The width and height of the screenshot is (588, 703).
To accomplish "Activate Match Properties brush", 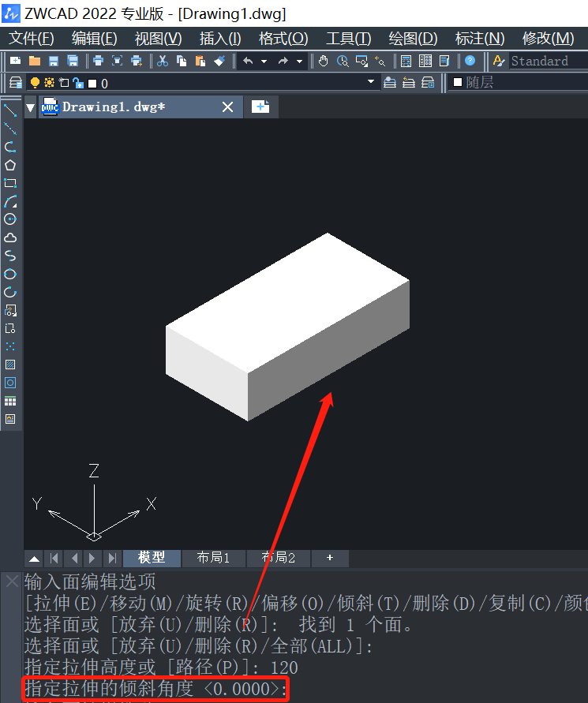I will 219,61.
